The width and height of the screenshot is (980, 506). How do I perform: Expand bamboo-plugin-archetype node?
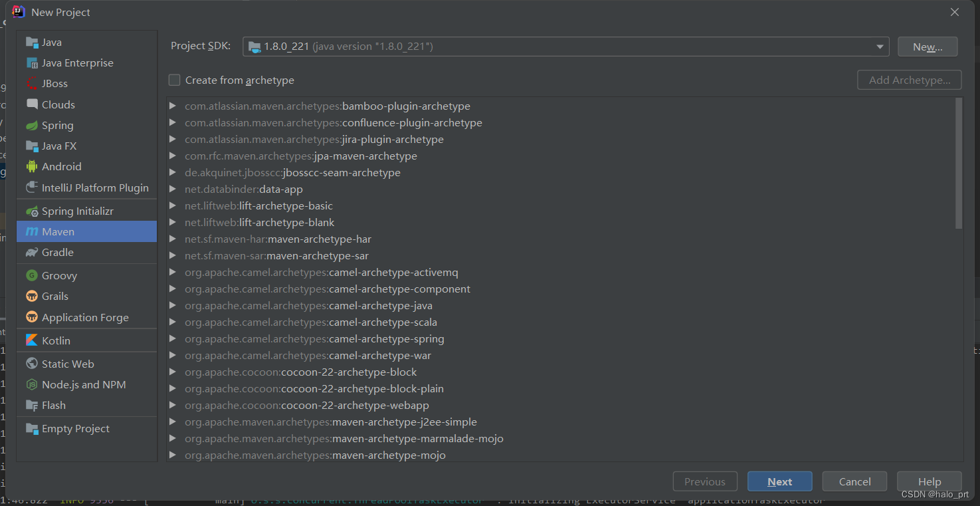173,106
